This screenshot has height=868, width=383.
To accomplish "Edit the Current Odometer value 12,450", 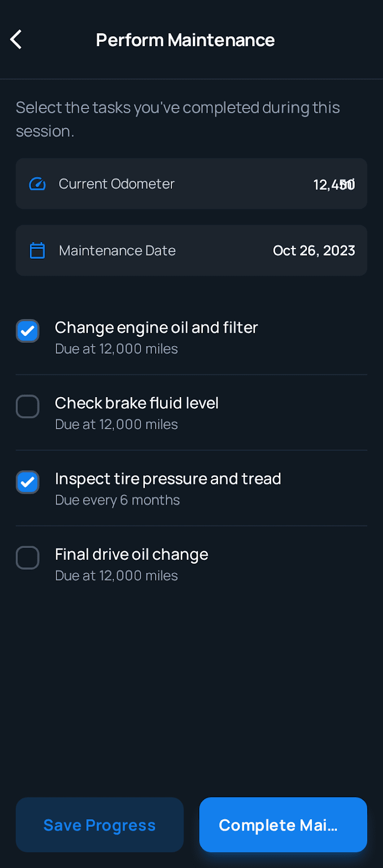I will tap(334, 184).
